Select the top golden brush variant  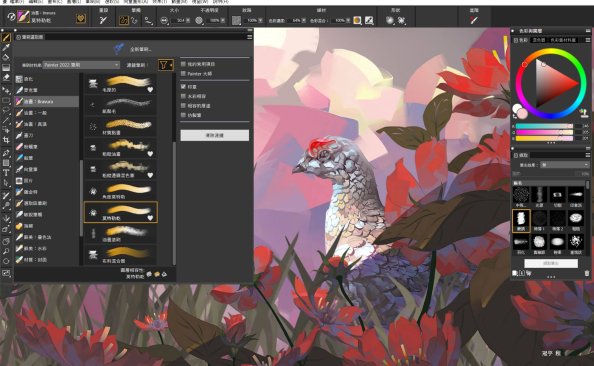coord(120,84)
